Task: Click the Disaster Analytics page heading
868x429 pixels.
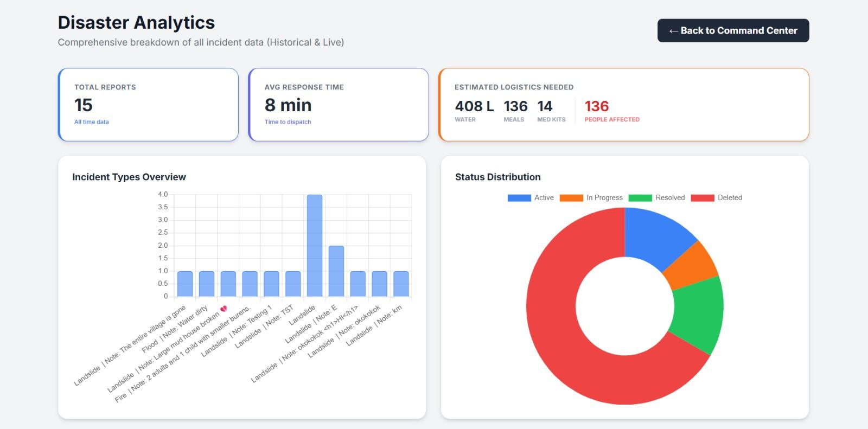Action: pos(136,22)
